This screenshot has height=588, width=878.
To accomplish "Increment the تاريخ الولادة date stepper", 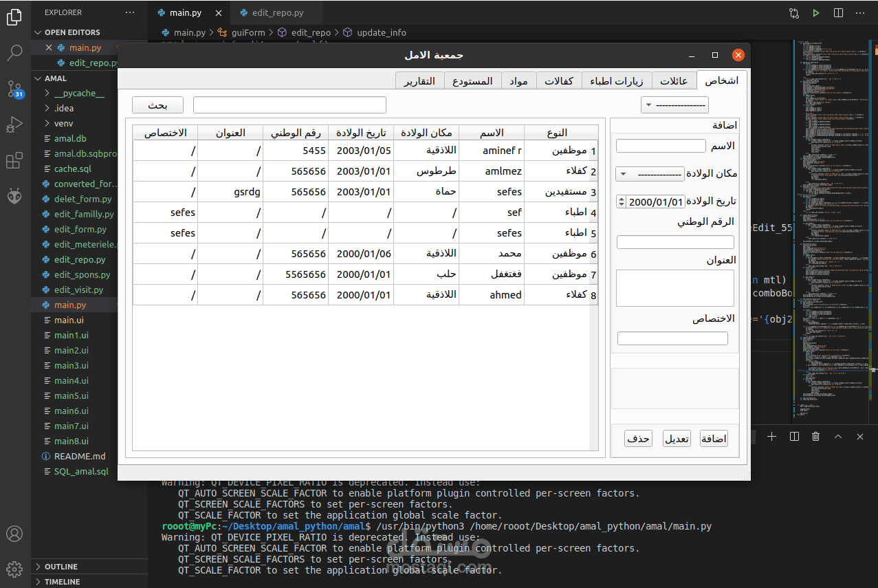I will (x=622, y=199).
